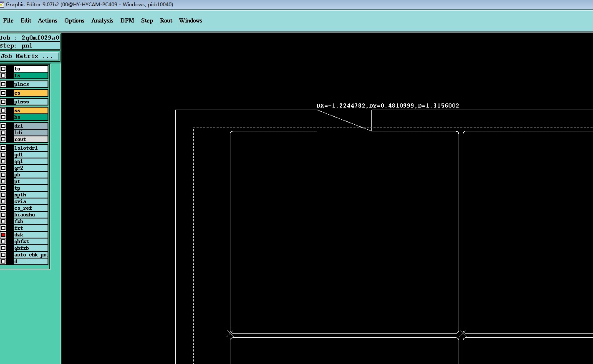Enable display checkbox for layer ss
593x364 pixels.
pyautogui.click(x=3, y=110)
